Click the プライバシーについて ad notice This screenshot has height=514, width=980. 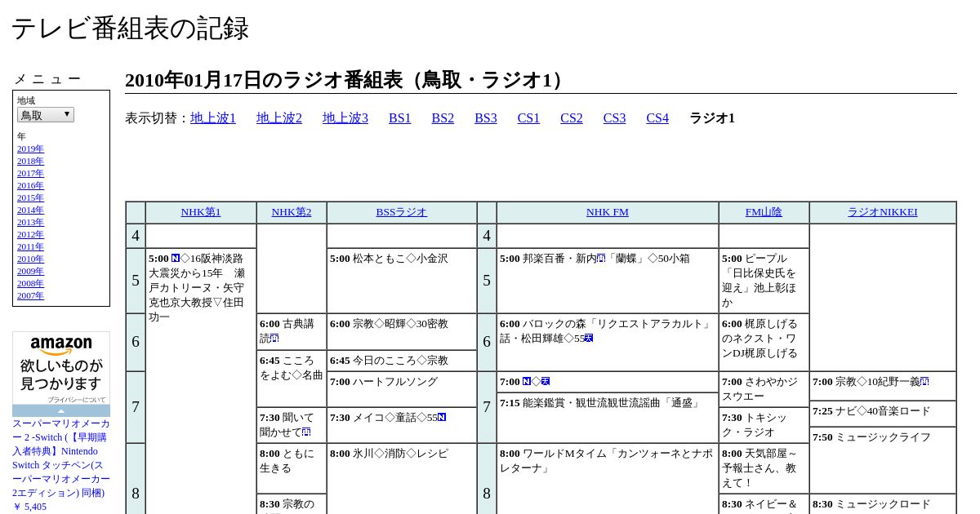[x=76, y=400]
